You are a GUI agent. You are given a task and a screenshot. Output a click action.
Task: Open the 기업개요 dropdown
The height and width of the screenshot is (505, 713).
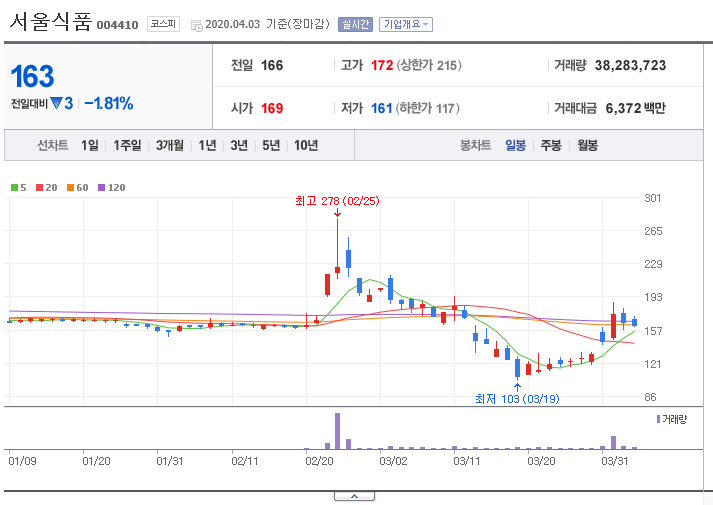406,24
